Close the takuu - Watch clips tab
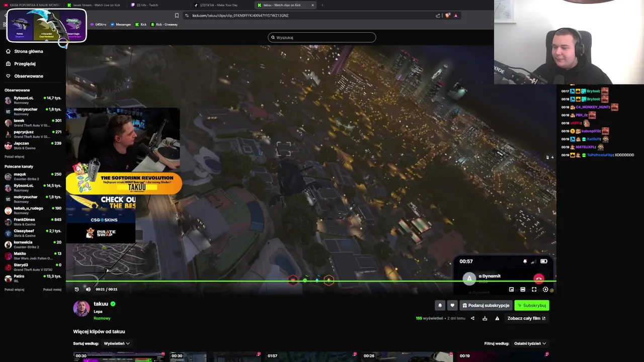 point(312,5)
